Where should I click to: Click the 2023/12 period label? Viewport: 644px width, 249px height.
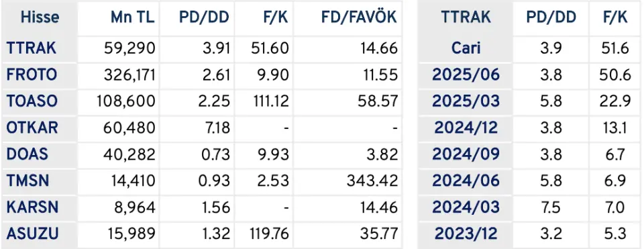click(x=466, y=234)
